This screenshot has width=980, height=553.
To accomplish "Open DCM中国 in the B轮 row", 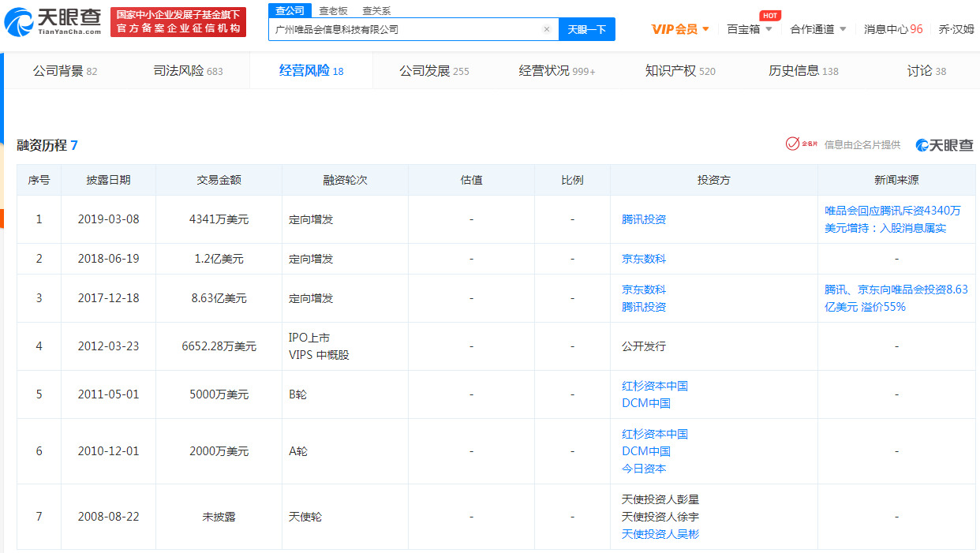I will 646,403.
